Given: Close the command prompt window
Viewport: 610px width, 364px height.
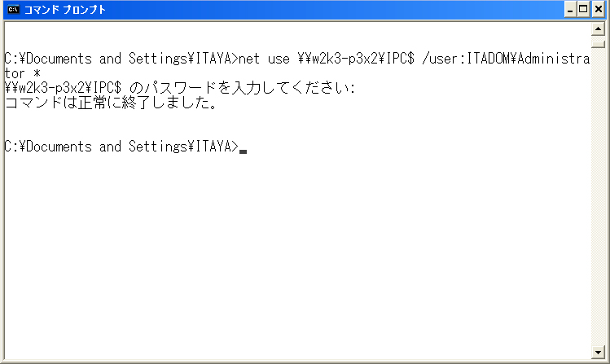Looking at the screenshot, I should pos(598,9).
